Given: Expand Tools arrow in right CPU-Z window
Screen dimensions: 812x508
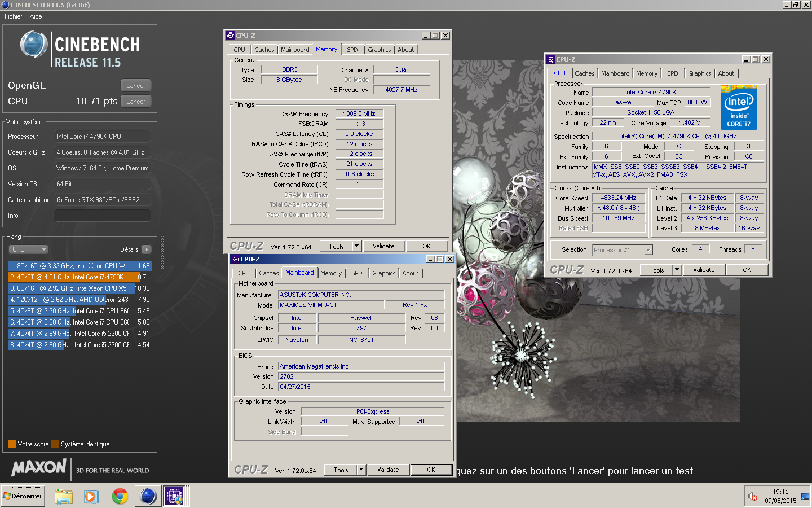Looking at the screenshot, I should (x=677, y=270).
